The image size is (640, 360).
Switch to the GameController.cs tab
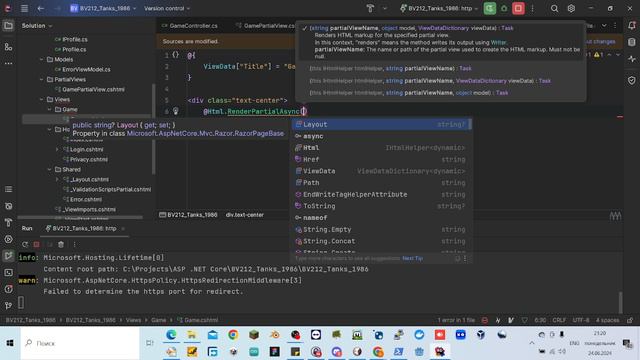click(x=190, y=26)
